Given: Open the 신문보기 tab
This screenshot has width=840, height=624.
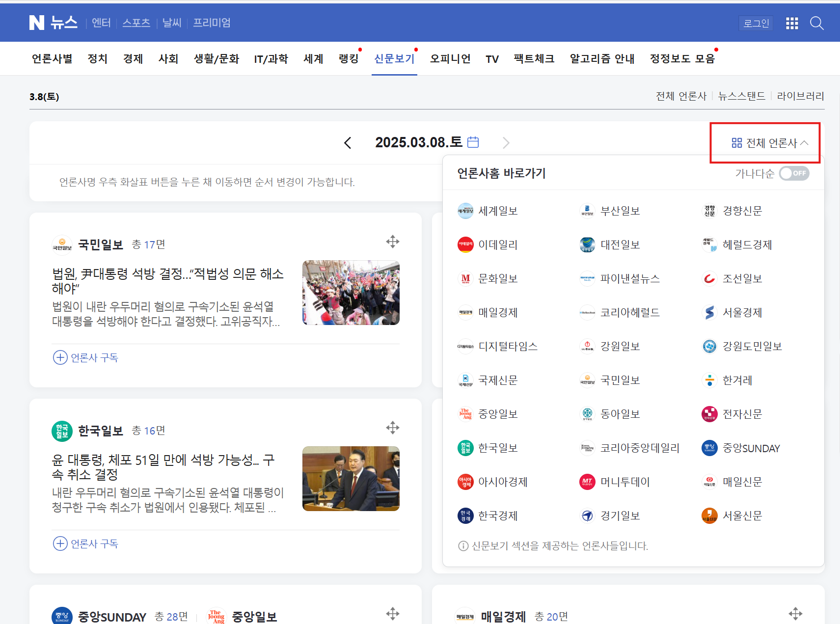Looking at the screenshot, I should pyautogui.click(x=394, y=59).
